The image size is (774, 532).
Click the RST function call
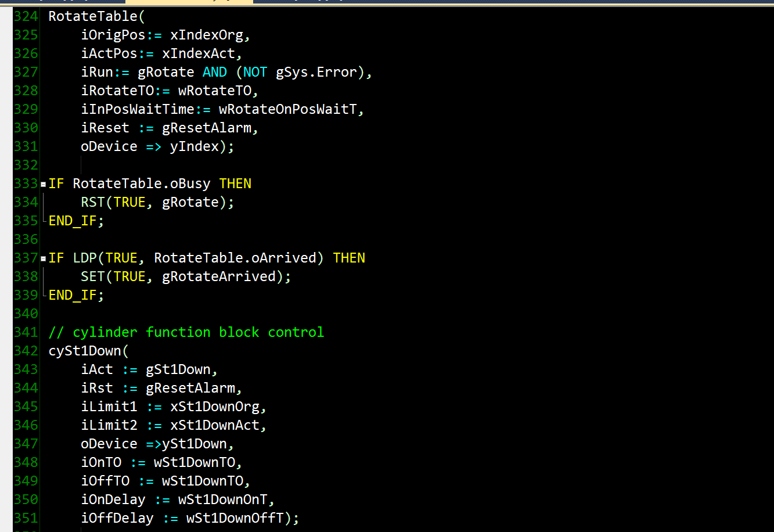[93, 202]
